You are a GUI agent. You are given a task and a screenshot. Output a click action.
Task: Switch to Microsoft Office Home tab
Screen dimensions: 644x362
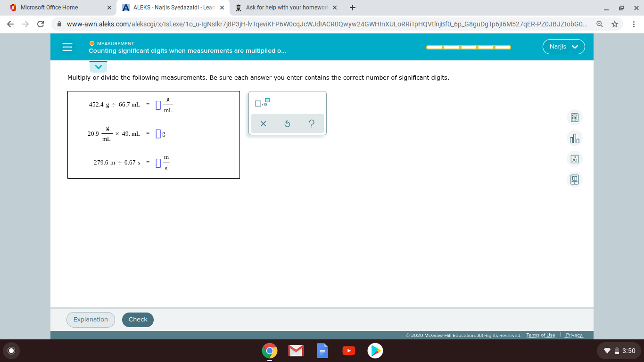57,8
